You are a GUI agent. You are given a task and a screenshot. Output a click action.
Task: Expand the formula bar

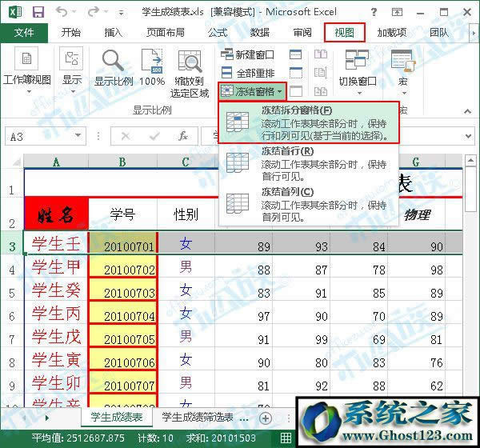click(468, 136)
